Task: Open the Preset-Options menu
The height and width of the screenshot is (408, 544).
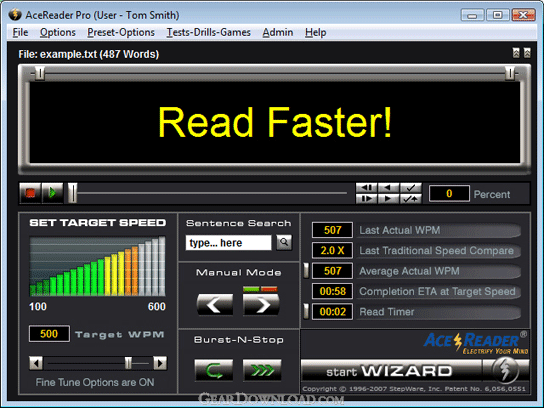Action: (x=121, y=33)
